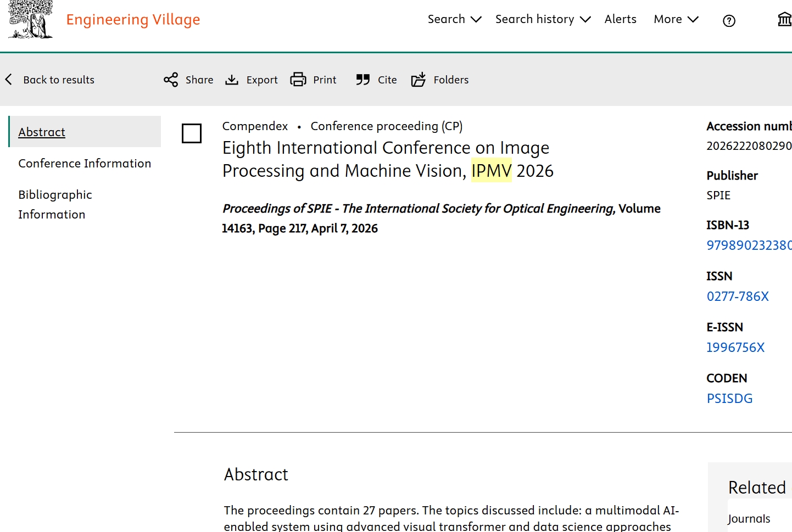
Task: Click the Share button label
Action: click(199, 80)
